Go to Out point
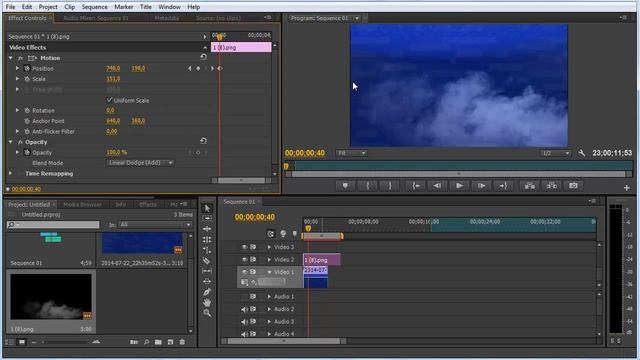Screen dimensions: 640x360 (x=503, y=186)
